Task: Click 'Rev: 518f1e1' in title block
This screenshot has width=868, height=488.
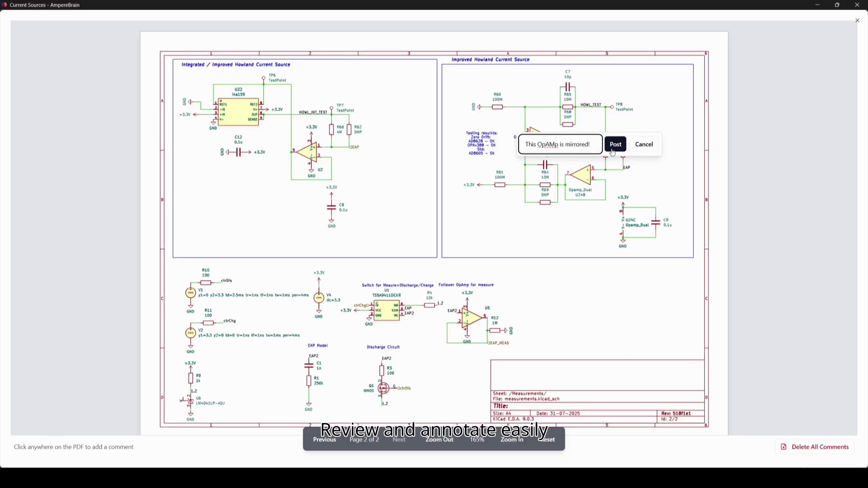Action: pos(676,413)
